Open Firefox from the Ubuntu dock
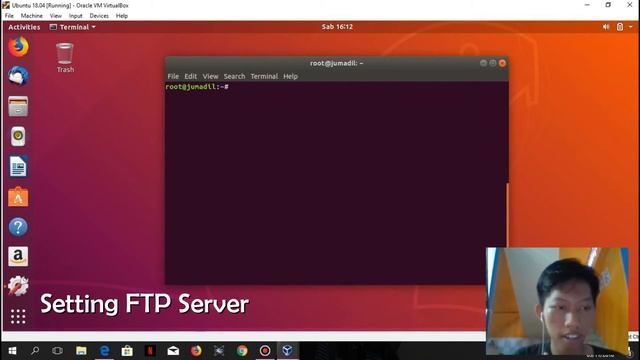The image size is (640, 360). pyautogui.click(x=18, y=47)
